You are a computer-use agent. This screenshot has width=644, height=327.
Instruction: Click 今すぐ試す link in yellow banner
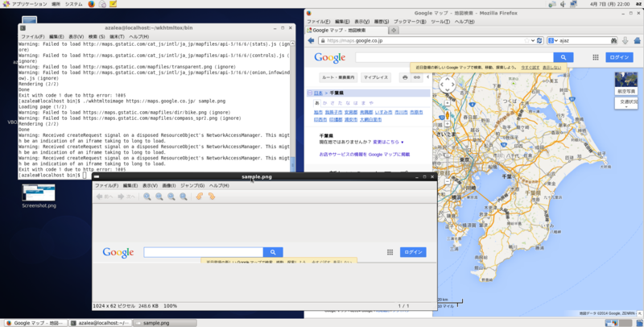[530, 68]
